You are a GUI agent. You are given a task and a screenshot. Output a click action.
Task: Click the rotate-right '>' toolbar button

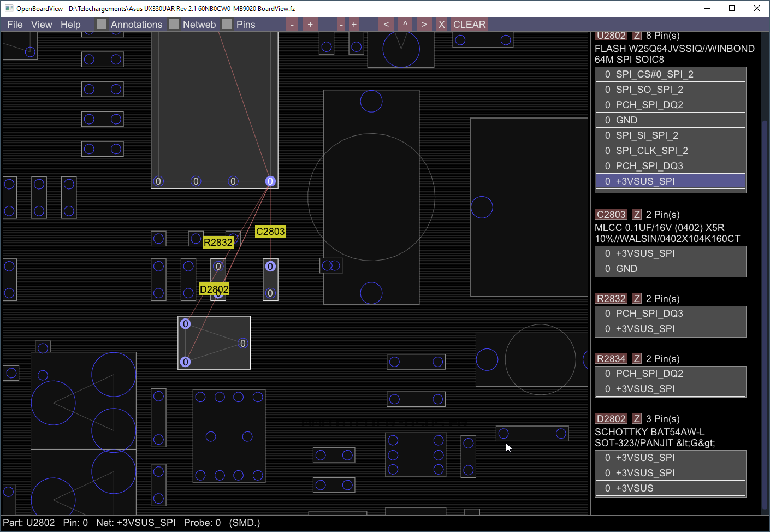tap(424, 25)
